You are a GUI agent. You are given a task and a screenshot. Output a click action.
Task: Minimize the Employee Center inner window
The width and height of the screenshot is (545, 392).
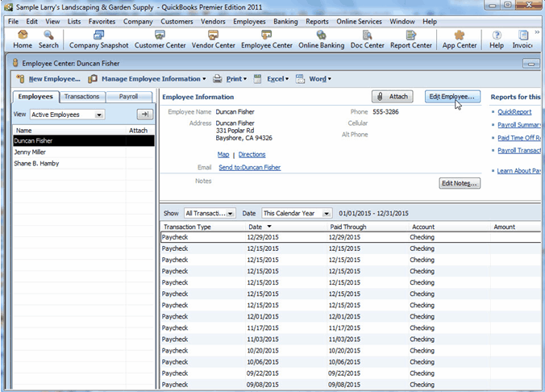[x=530, y=64]
